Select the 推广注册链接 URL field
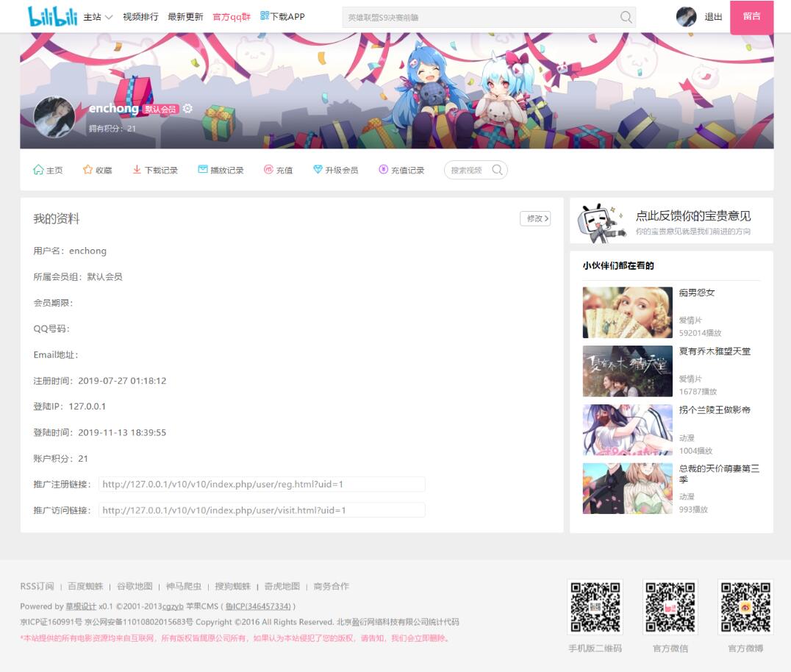791x672 pixels. click(x=262, y=485)
